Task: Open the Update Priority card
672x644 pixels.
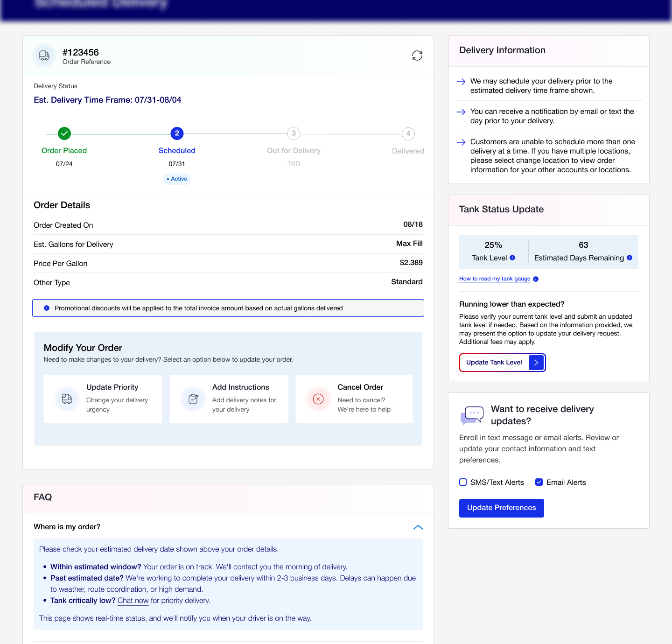Action: click(x=103, y=399)
